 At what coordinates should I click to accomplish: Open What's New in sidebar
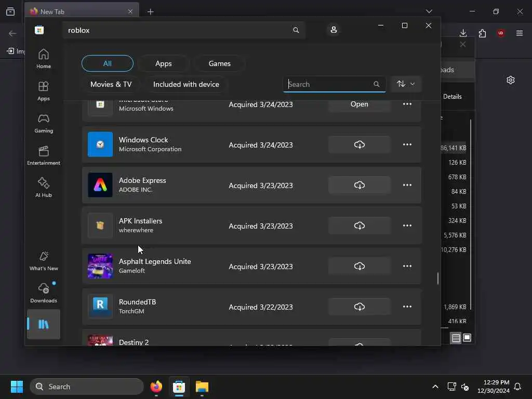click(x=44, y=261)
